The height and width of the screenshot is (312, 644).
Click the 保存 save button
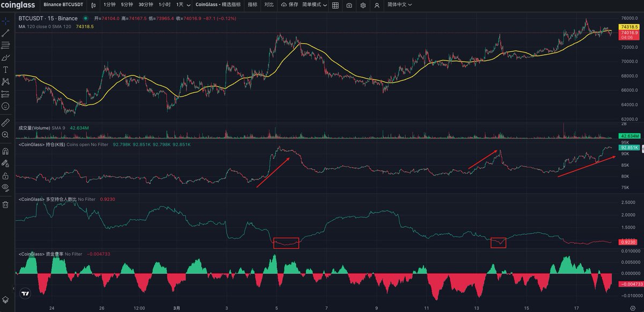[x=289, y=5]
